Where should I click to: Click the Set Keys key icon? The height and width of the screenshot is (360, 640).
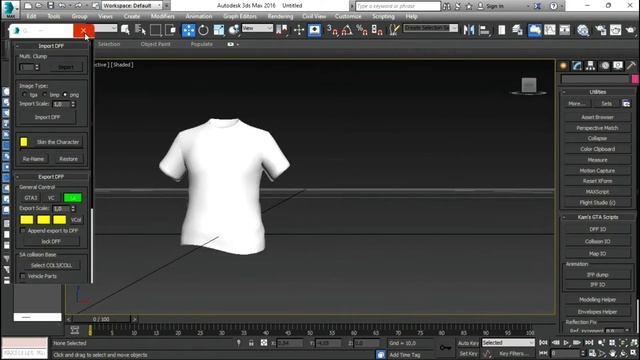pos(445,347)
